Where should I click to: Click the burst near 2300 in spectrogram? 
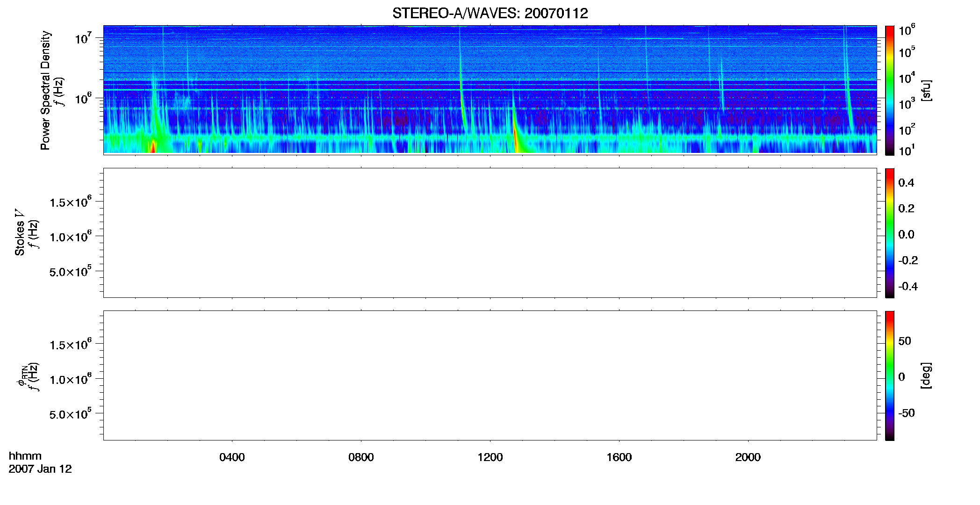[848, 84]
